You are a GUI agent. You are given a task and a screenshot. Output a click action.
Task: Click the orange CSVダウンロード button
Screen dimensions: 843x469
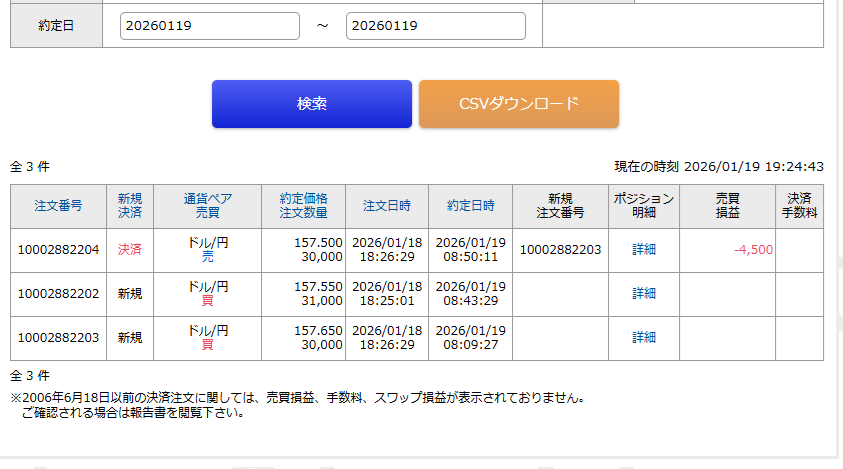518,104
